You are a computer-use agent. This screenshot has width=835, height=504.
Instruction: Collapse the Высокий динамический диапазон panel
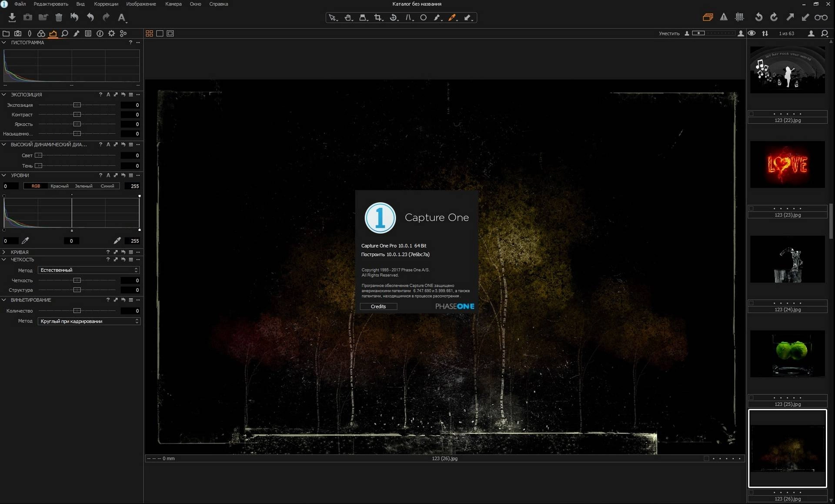coord(4,144)
